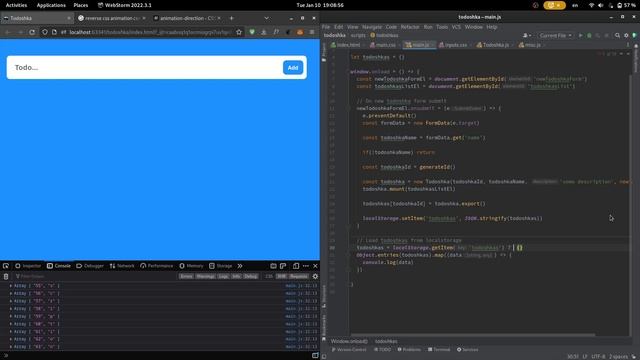Open the GNOME Applications menu

pos(51,5)
